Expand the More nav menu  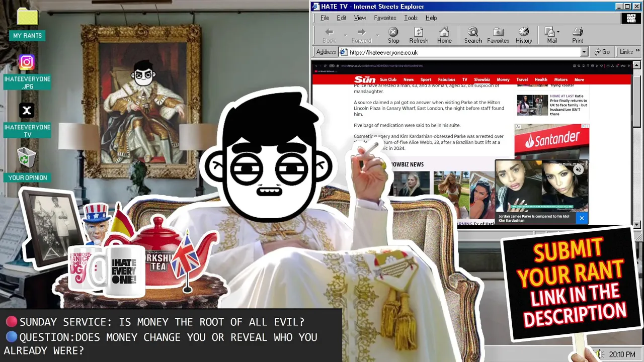[579, 79]
